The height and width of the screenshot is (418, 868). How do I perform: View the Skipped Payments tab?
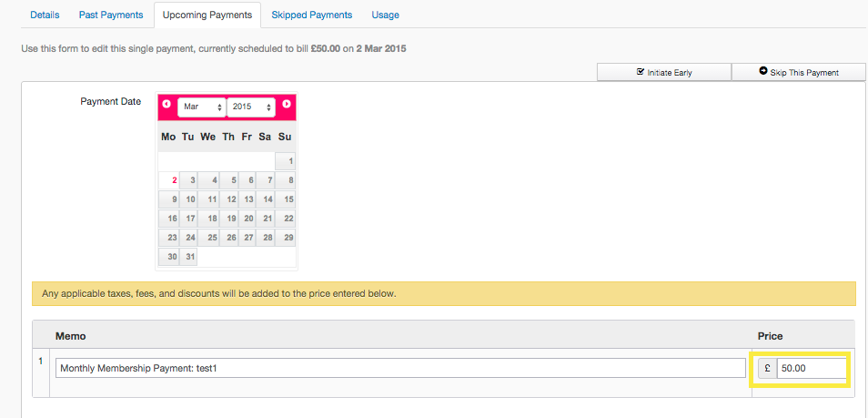(x=311, y=15)
